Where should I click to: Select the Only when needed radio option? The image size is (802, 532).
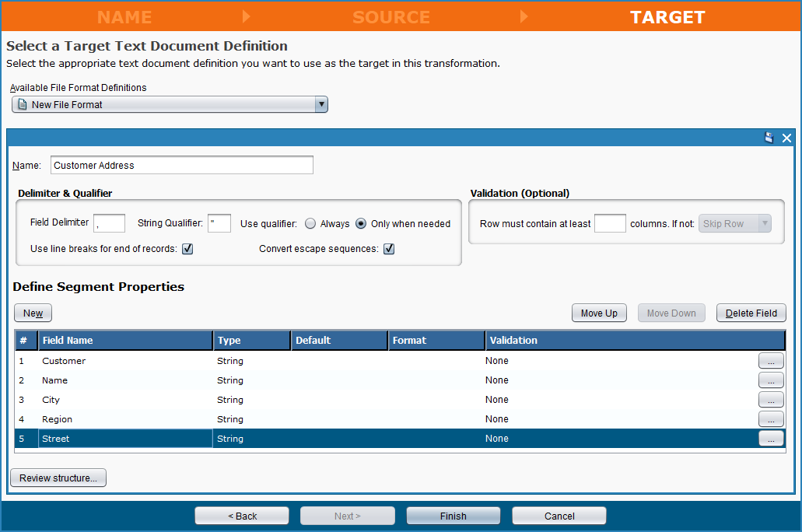361,224
